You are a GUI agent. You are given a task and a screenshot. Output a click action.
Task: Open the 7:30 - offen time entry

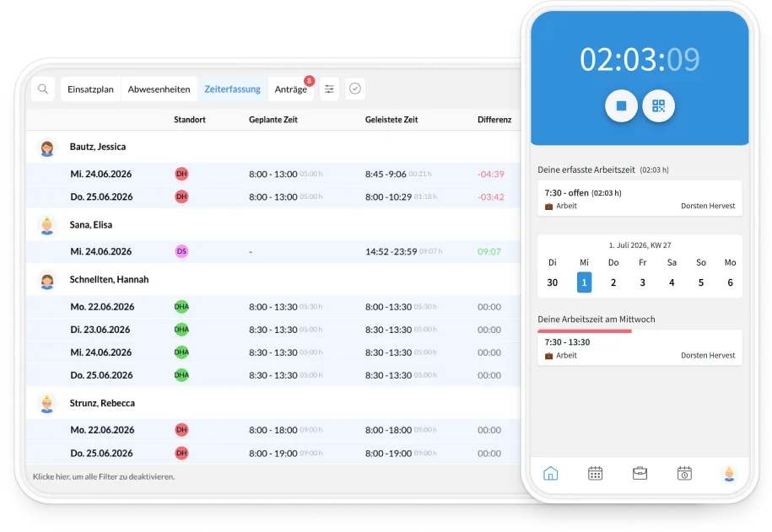(x=640, y=198)
